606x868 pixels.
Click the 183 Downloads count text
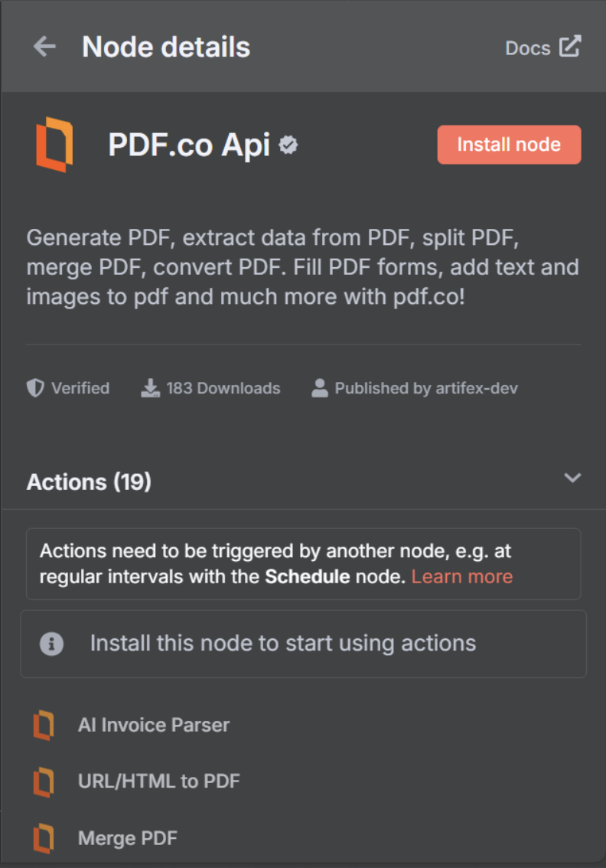[223, 388]
